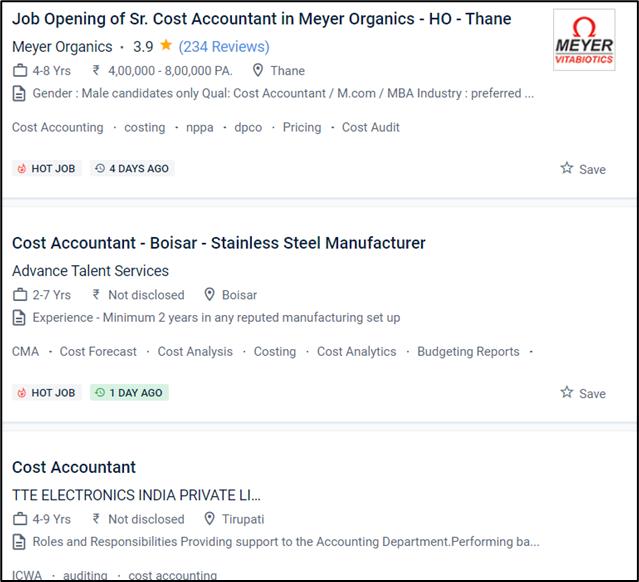Select 'Costing' skill tag in Boisar job
This screenshot has width=639, height=582.
click(x=275, y=352)
